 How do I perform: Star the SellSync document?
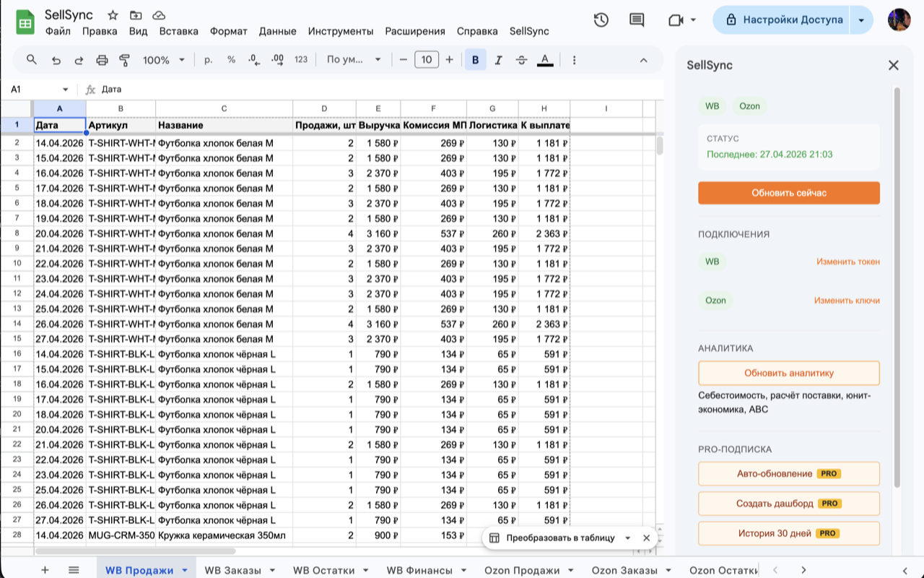[x=113, y=15]
